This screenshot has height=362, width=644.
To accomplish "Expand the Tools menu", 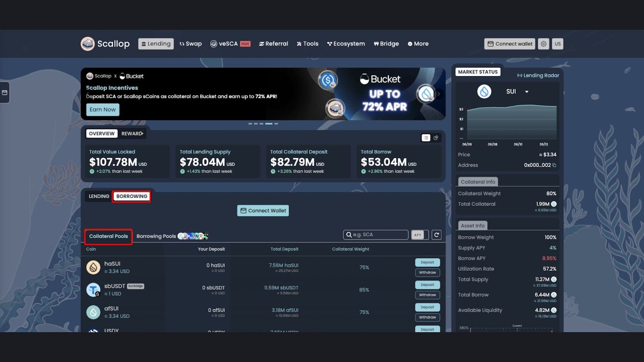I will pyautogui.click(x=308, y=44).
